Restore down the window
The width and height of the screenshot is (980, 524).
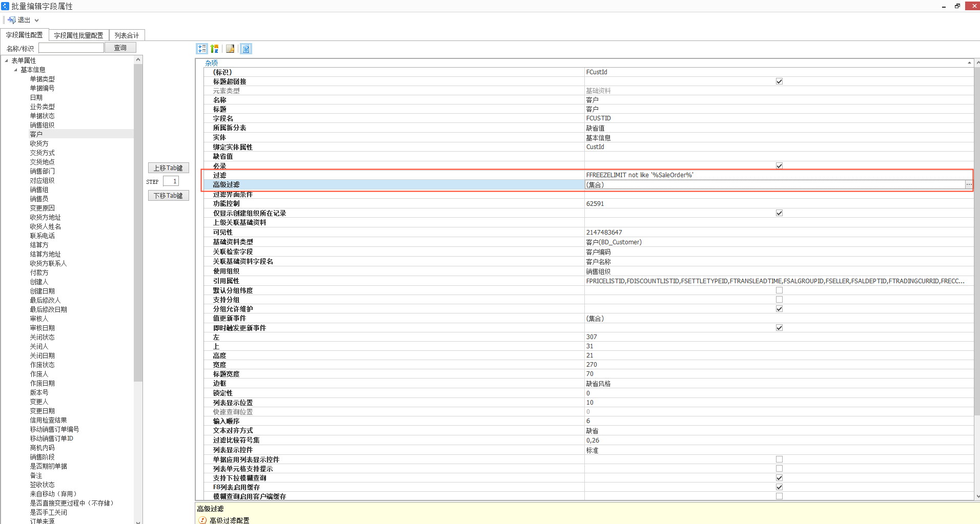point(957,6)
